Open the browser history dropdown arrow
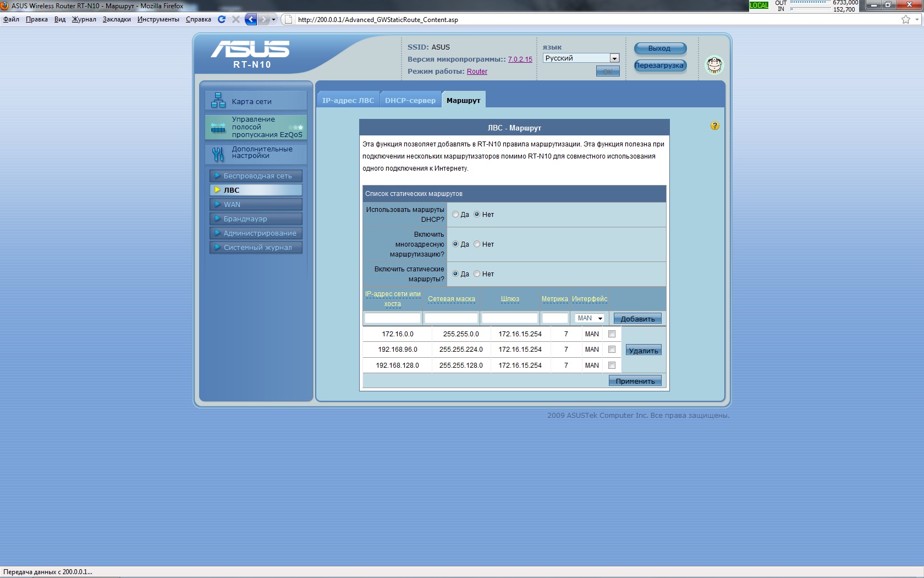924x578 pixels. coord(274,19)
